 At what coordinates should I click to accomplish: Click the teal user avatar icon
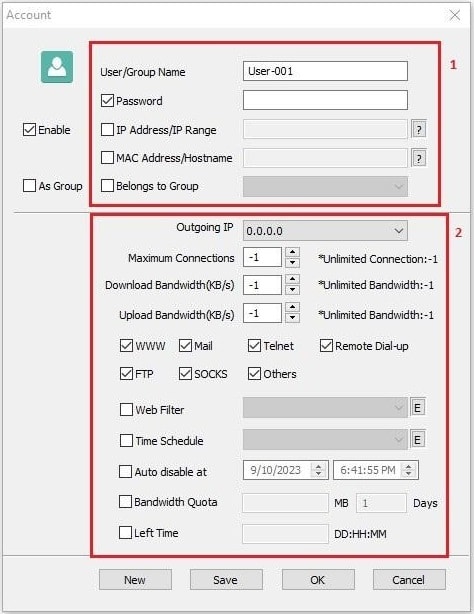click(x=57, y=67)
